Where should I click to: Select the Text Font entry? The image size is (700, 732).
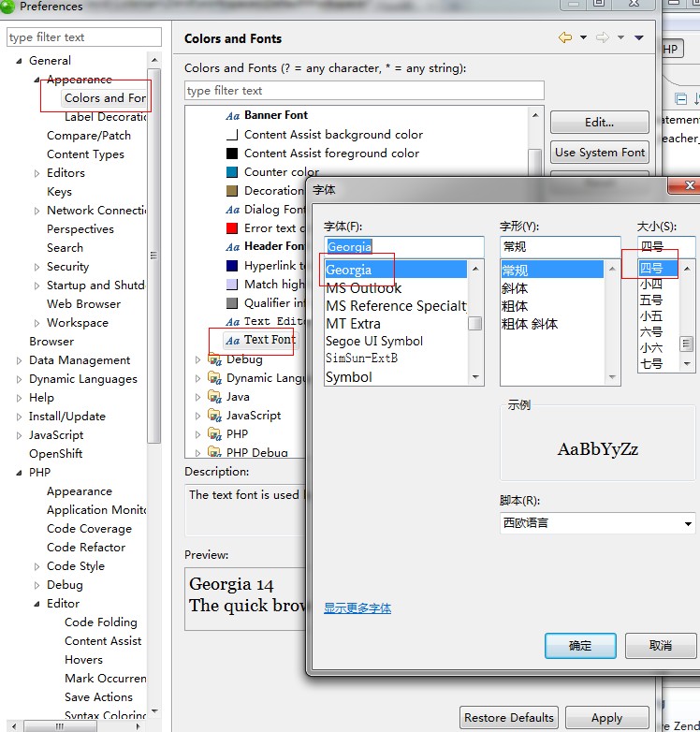point(260,340)
